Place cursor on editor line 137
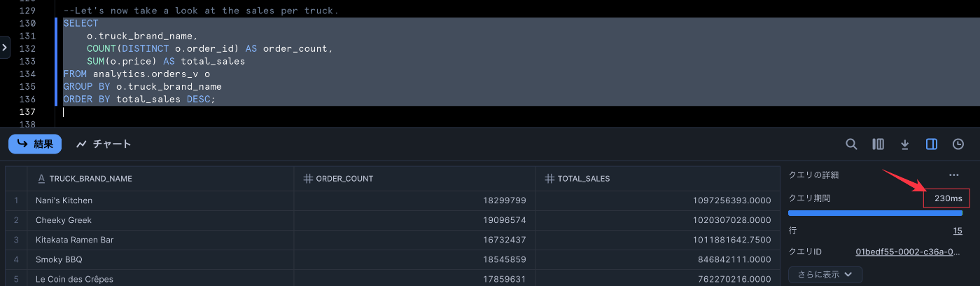 [x=518, y=112]
